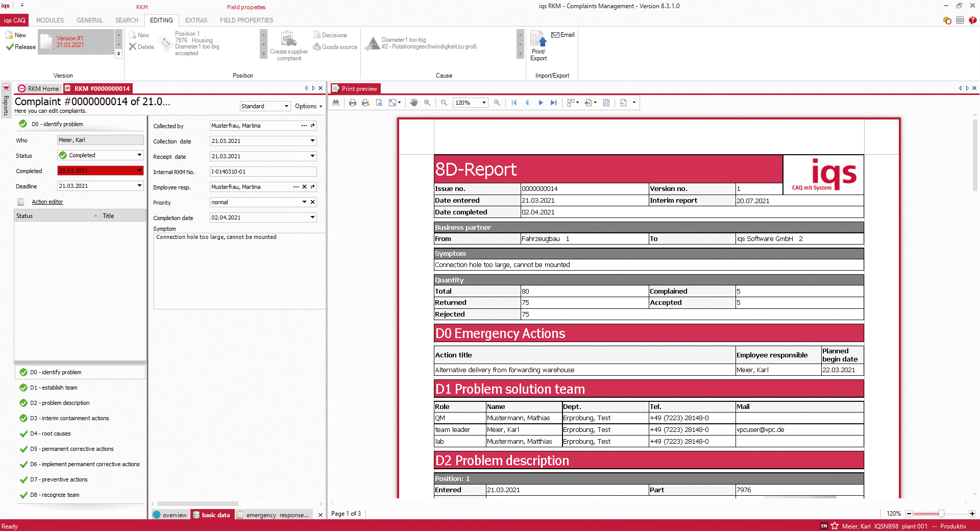Go to next page in print preview
980x531 pixels.
(x=541, y=103)
